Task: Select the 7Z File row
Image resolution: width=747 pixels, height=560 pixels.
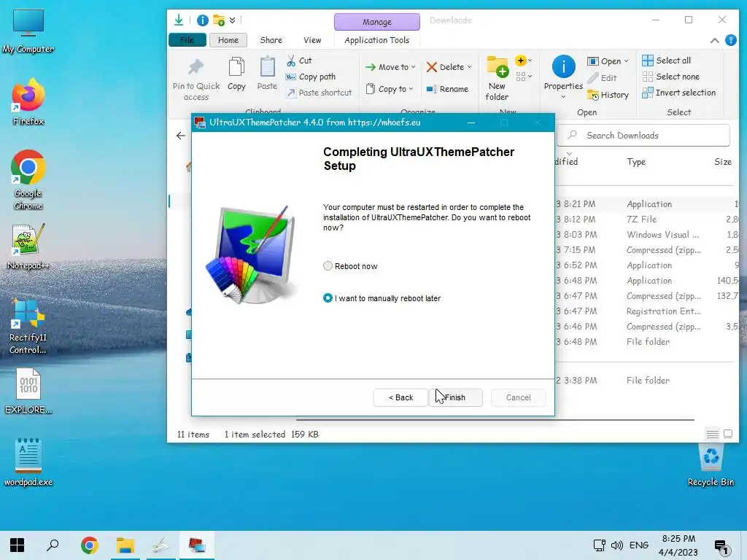Action: tap(646, 219)
